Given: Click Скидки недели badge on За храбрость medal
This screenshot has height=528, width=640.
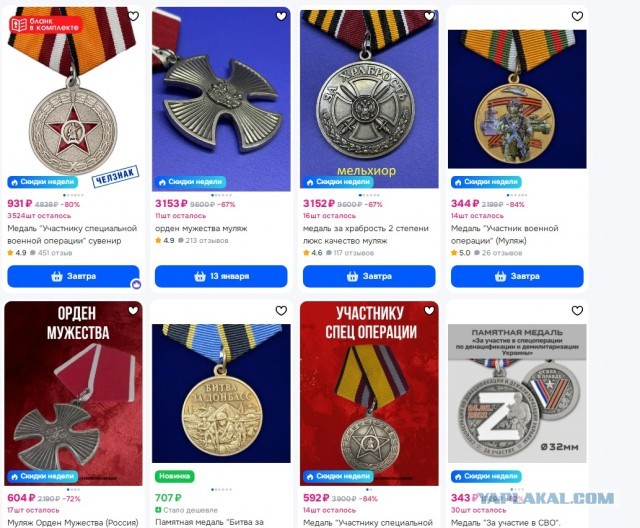Looking at the screenshot, I should point(338,182).
